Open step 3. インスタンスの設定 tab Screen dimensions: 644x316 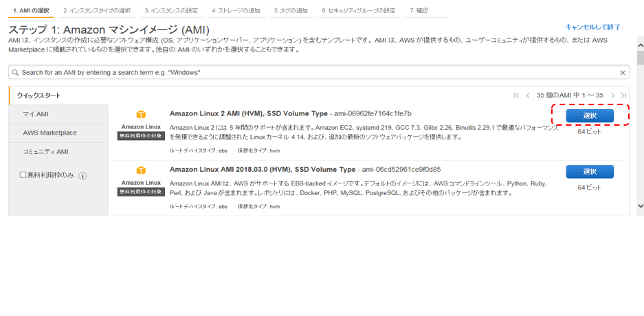[x=171, y=11]
